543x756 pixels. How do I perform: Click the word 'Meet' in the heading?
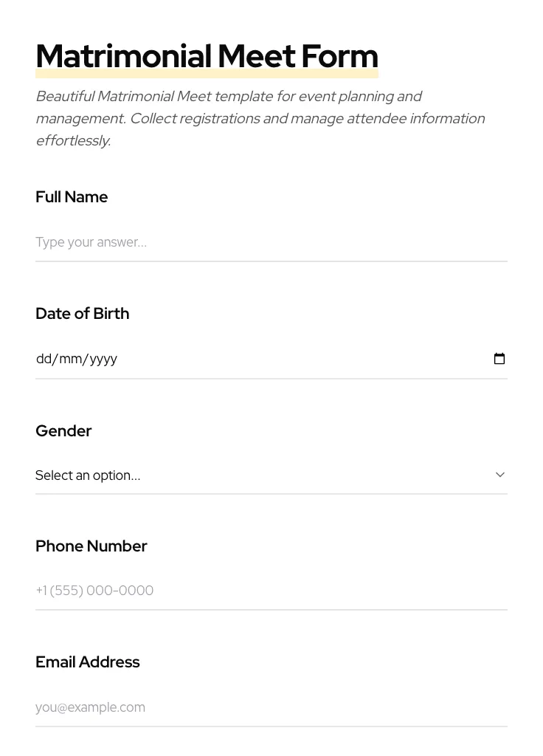256,56
